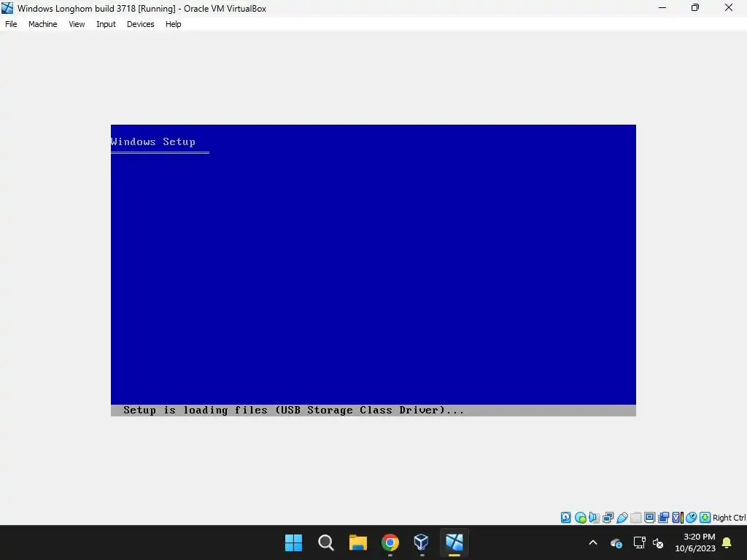The width and height of the screenshot is (747, 560).
Task: Click the shared folders status indicator
Action: tap(636, 518)
